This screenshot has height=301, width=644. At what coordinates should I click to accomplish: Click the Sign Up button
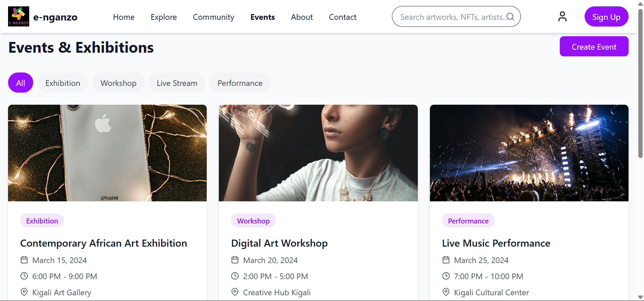coord(606,16)
